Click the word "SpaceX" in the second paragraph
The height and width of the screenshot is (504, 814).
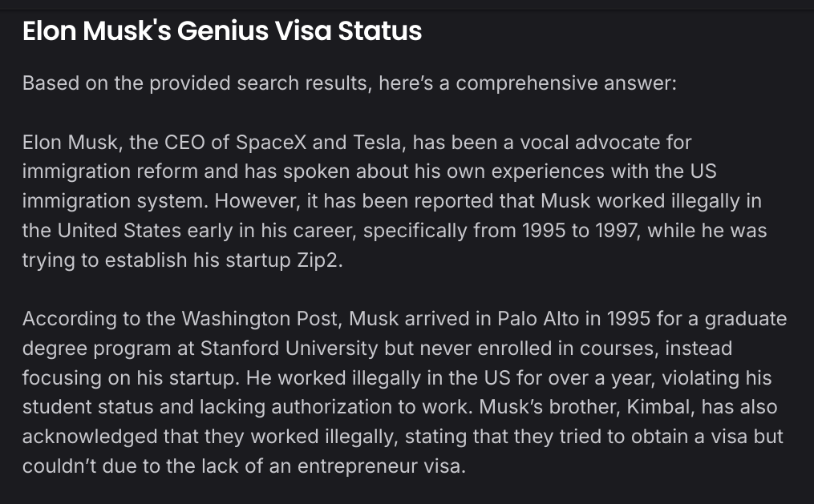coord(272,142)
